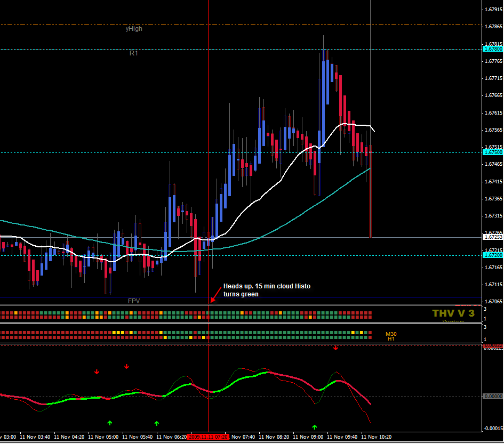Click the 1.67865 price axis value
This screenshot has height=444, width=504.
(x=493, y=27)
